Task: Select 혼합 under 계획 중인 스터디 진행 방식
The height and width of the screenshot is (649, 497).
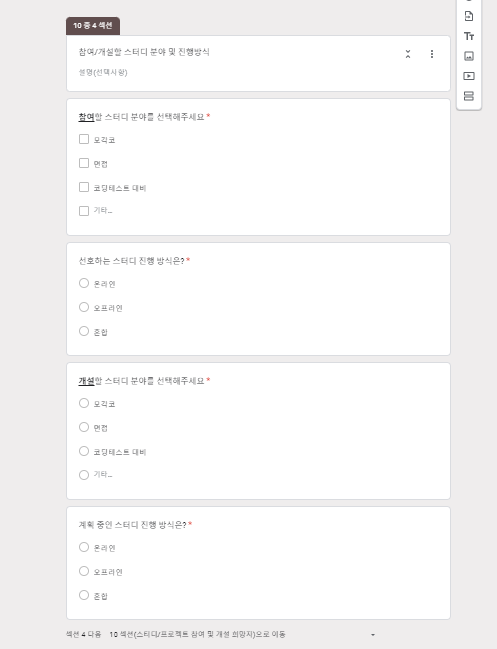Action: pos(84,595)
